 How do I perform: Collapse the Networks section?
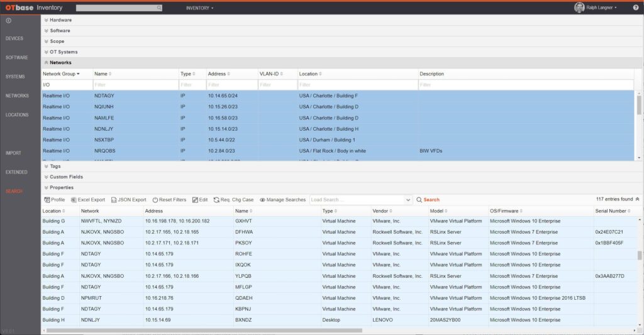tap(60, 63)
